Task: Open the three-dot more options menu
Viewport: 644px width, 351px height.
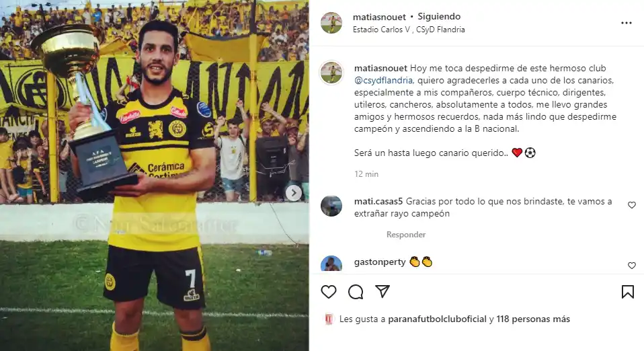Action: 627,23
